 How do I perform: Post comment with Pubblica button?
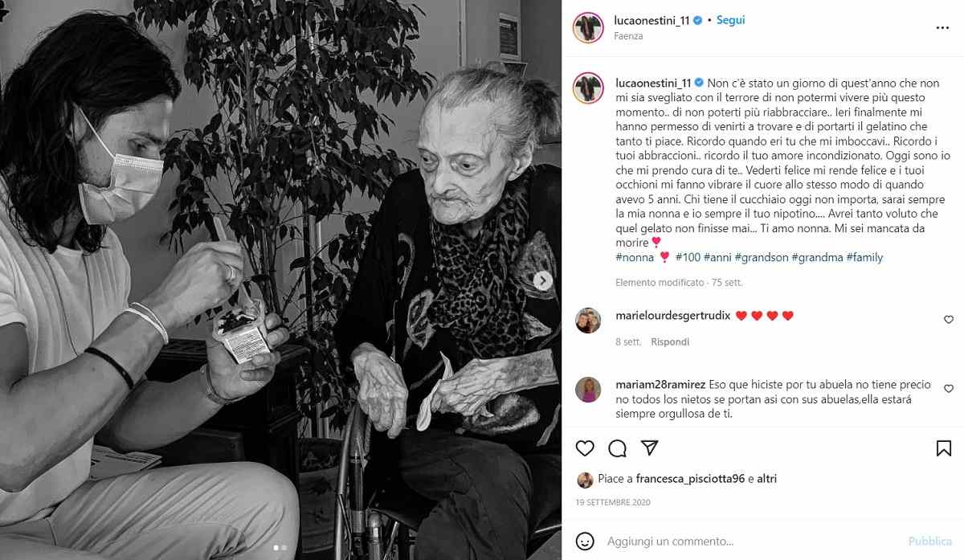click(929, 542)
